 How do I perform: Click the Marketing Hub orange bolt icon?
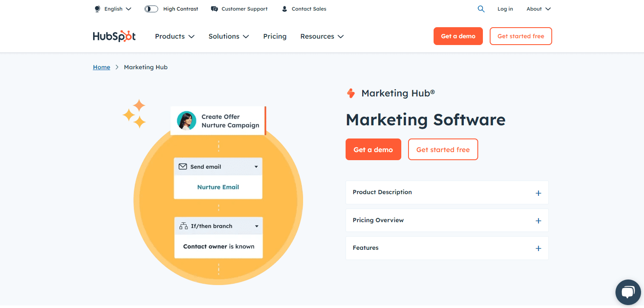click(351, 93)
